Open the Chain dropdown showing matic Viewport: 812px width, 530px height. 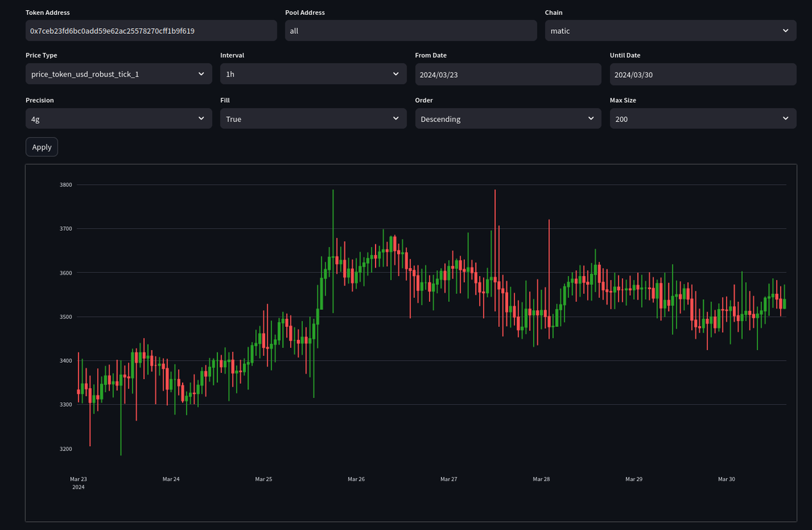click(671, 30)
